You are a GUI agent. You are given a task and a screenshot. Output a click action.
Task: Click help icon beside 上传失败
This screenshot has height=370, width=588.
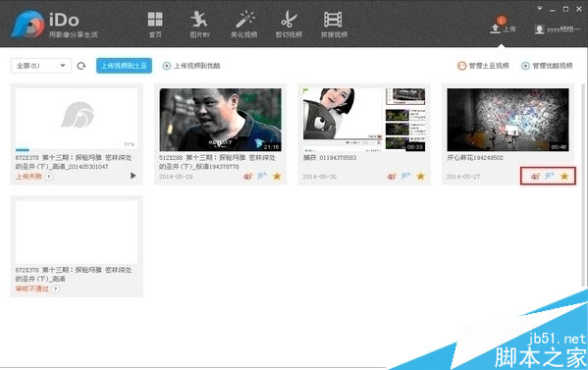pyautogui.click(x=49, y=177)
